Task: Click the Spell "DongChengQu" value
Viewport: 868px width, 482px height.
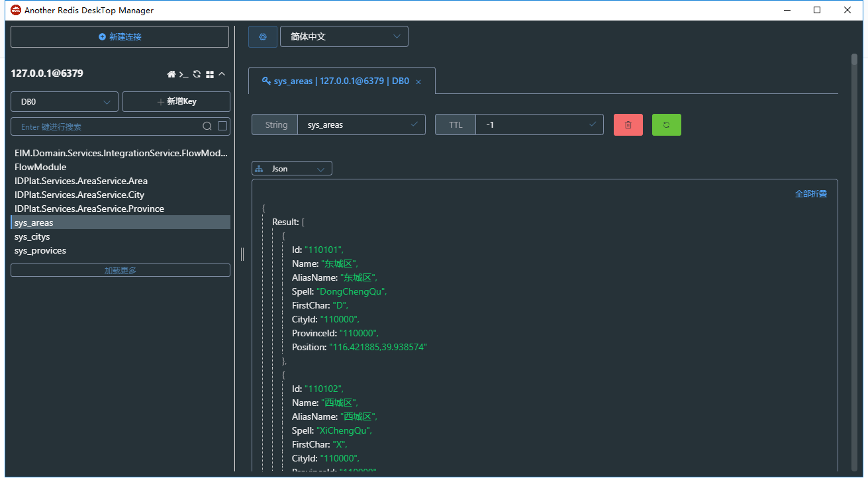Action: 352,291
